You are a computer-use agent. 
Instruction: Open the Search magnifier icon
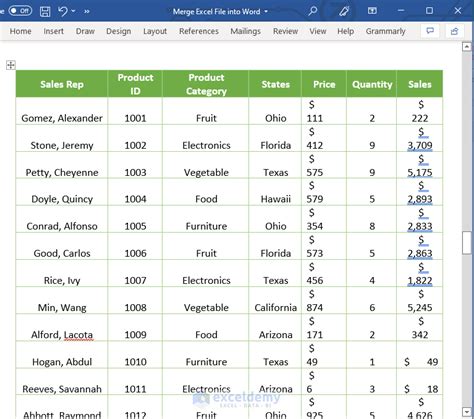coord(312,11)
